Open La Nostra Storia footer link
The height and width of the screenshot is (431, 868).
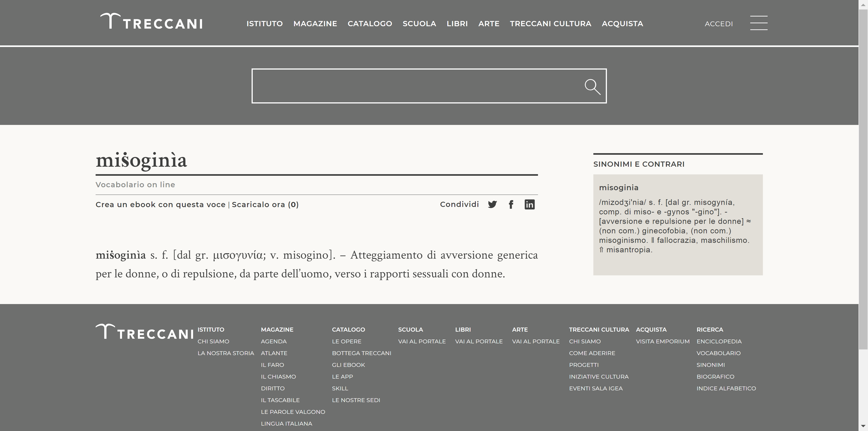coord(226,353)
